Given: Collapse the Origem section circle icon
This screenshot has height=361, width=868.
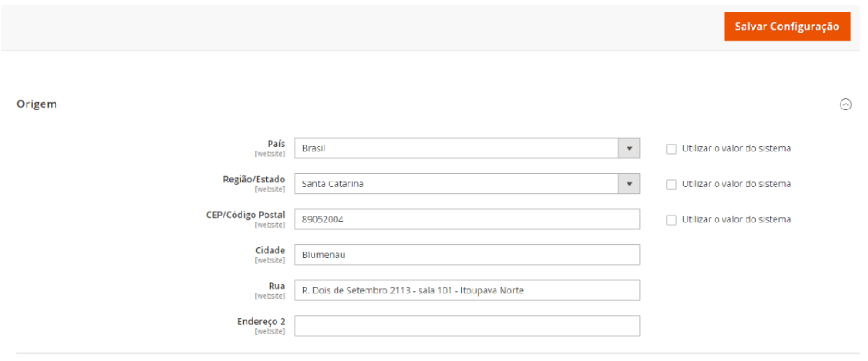Looking at the screenshot, I should click(x=845, y=104).
